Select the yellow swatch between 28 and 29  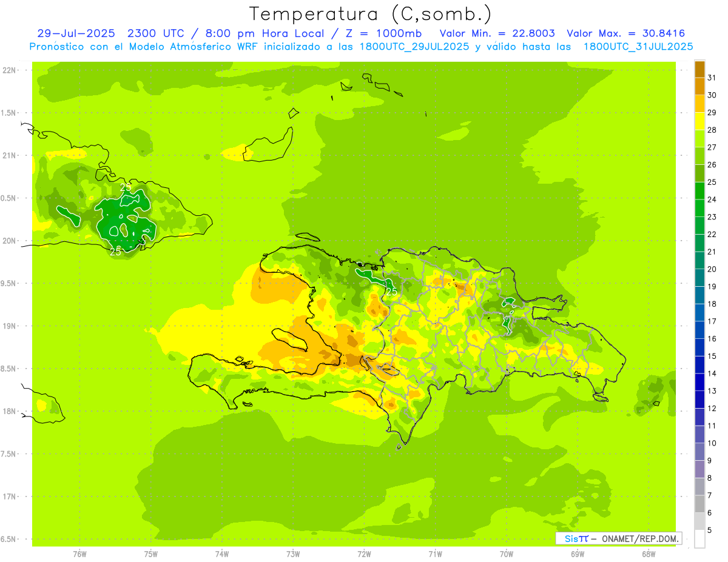tap(699, 121)
